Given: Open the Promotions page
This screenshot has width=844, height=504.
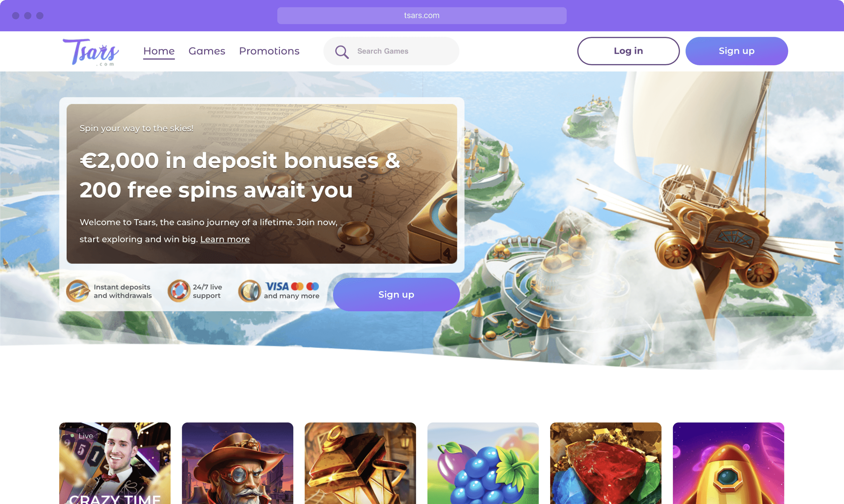Looking at the screenshot, I should pos(269,51).
